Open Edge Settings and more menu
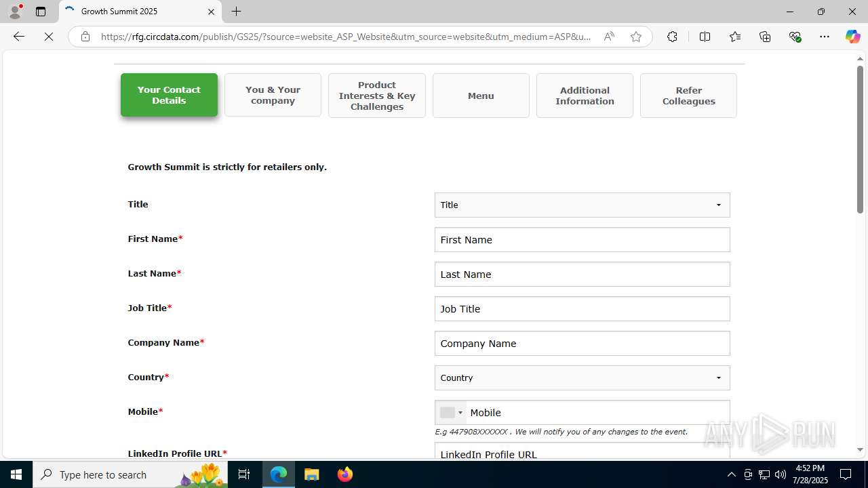 (x=825, y=37)
